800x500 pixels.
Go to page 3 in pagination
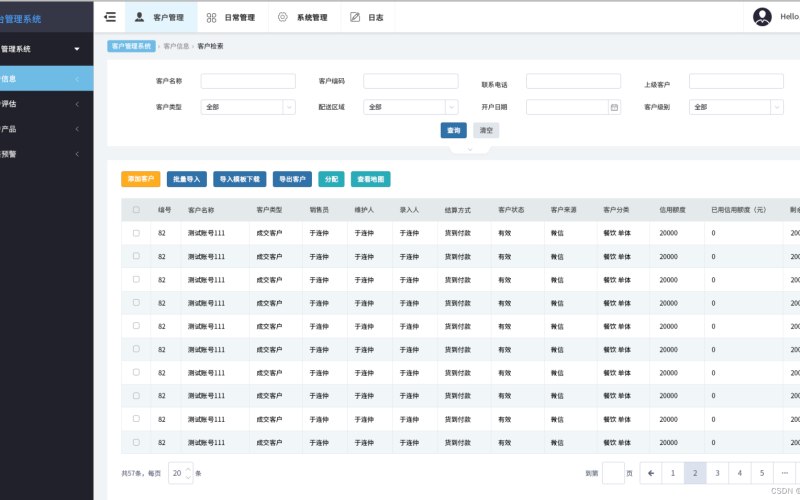click(717, 473)
